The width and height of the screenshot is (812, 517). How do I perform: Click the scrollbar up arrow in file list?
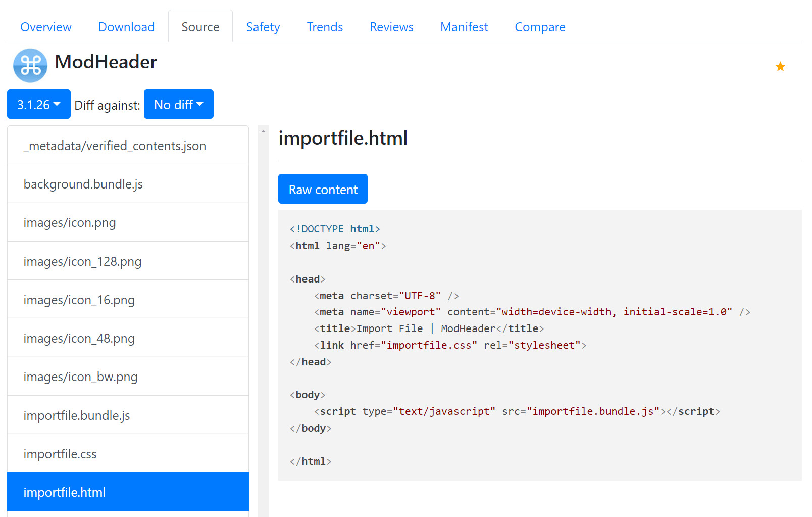[263, 131]
